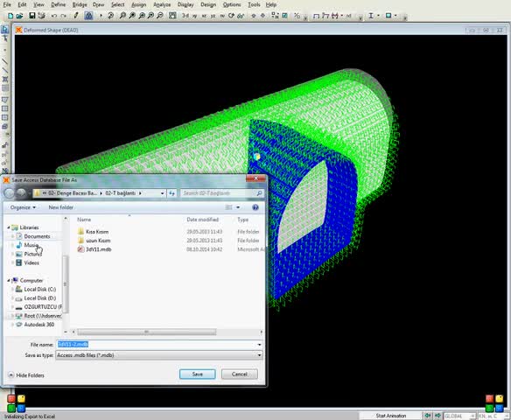Click the Set Display Options checkbox icon
The image size is (511, 420).
[x=284, y=16]
